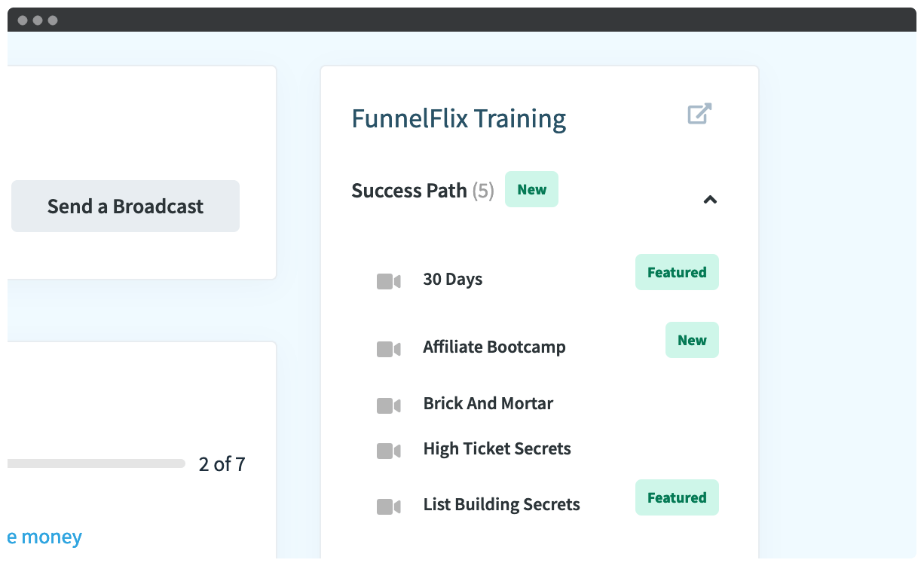Click the New badge on Affiliate Bootcamp
The image size is (924, 566).
[692, 340]
